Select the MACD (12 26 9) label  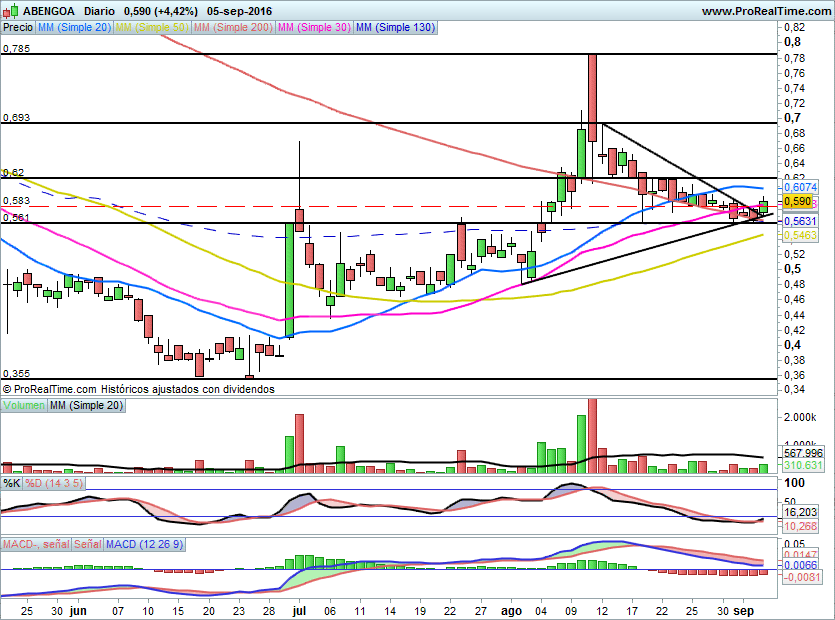144,544
